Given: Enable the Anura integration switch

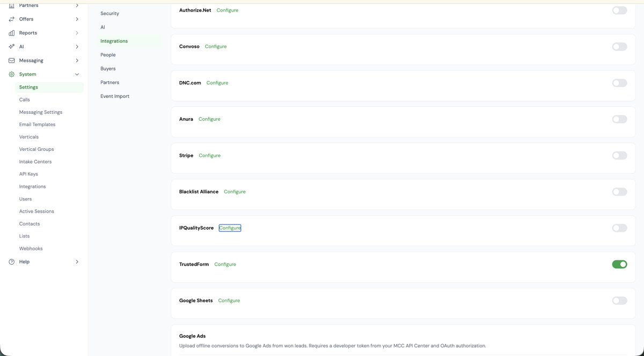Looking at the screenshot, I should pyautogui.click(x=619, y=119).
